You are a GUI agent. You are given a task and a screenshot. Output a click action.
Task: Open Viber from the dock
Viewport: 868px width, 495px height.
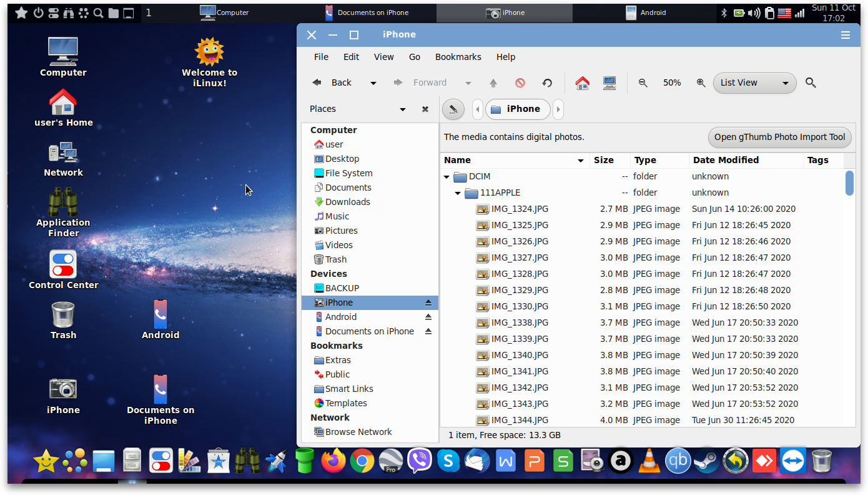click(x=420, y=461)
